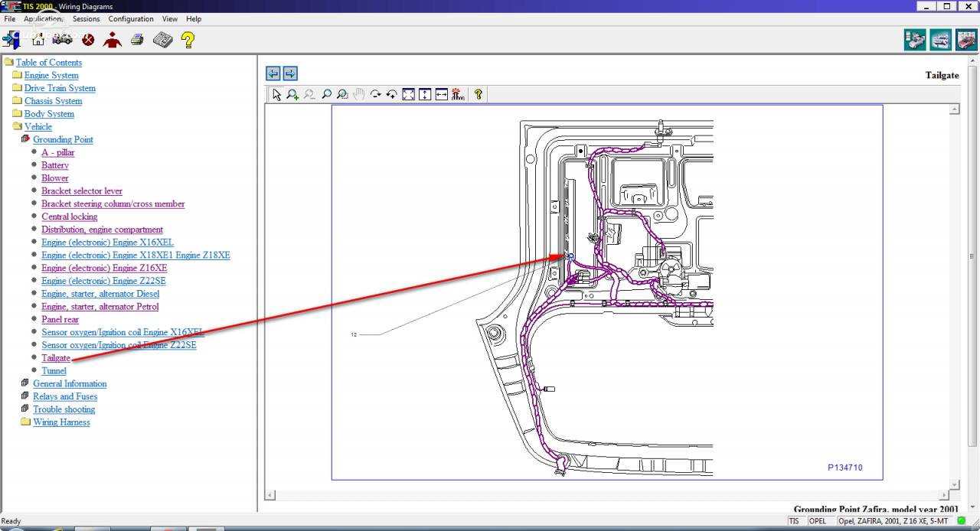Expand the Engine System folder

[x=17, y=75]
